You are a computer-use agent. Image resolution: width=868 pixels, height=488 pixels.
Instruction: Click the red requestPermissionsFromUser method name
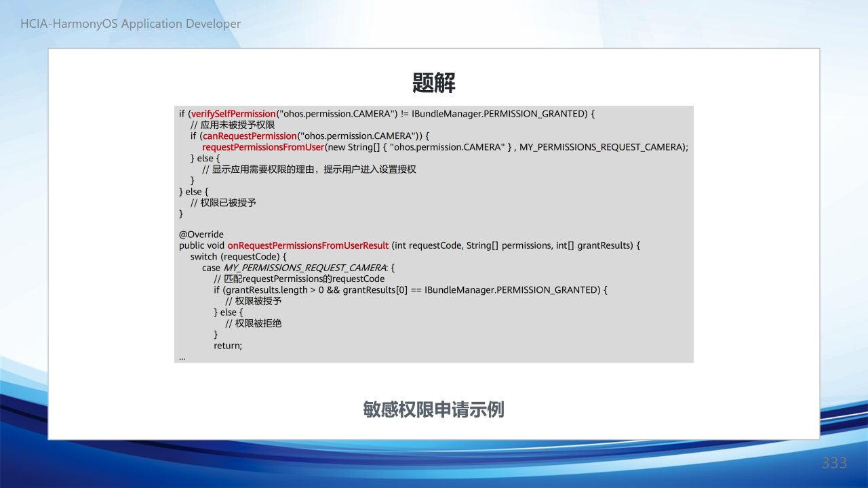tap(263, 146)
